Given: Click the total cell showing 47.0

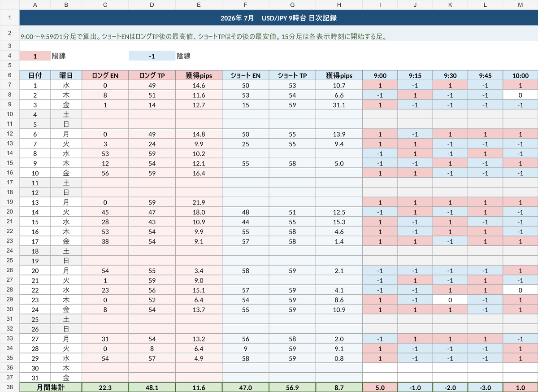Looking at the screenshot, I should click(x=245, y=387).
